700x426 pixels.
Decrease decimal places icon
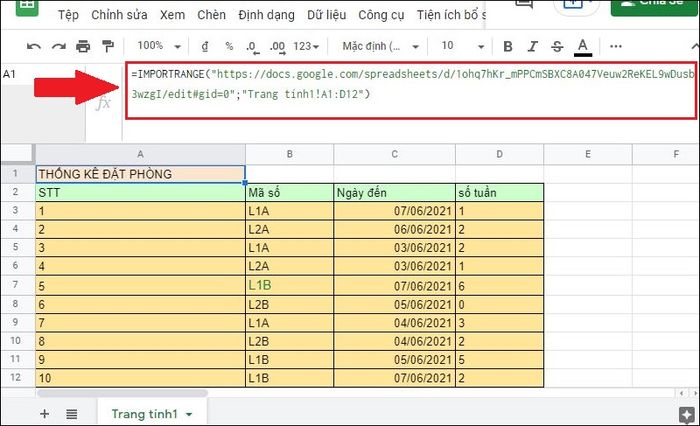tap(252, 47)
